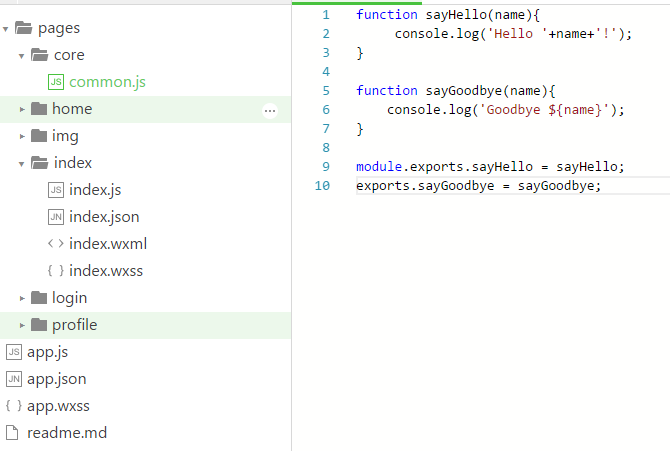Click the module keyword on line 9
The image size is (670, 451).
click(x=379, y=166)
